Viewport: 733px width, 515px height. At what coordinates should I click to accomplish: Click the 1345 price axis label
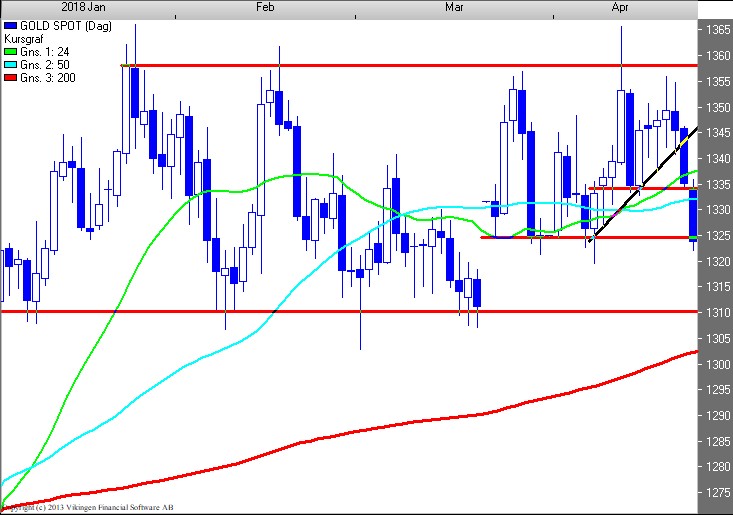pos(718,133)
